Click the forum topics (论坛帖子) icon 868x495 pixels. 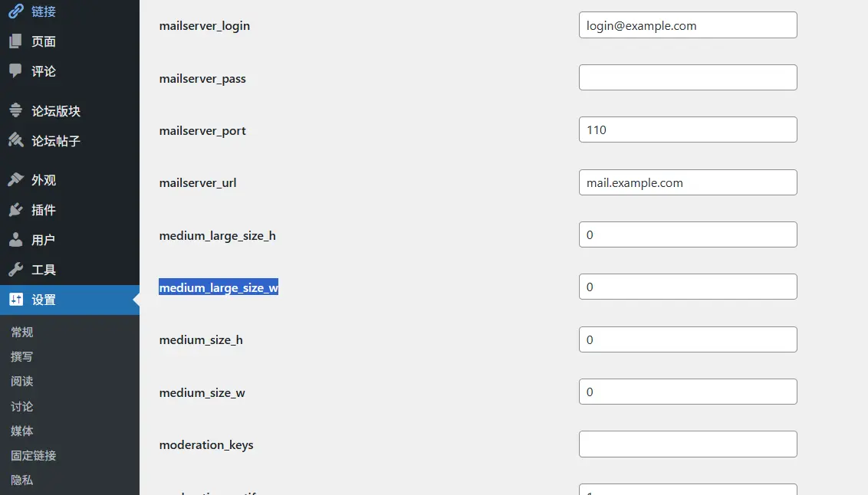(15, 141)
